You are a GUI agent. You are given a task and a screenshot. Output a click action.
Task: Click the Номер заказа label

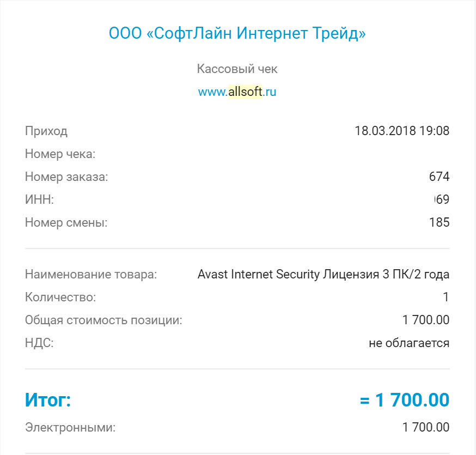click(x=66, y=177)
